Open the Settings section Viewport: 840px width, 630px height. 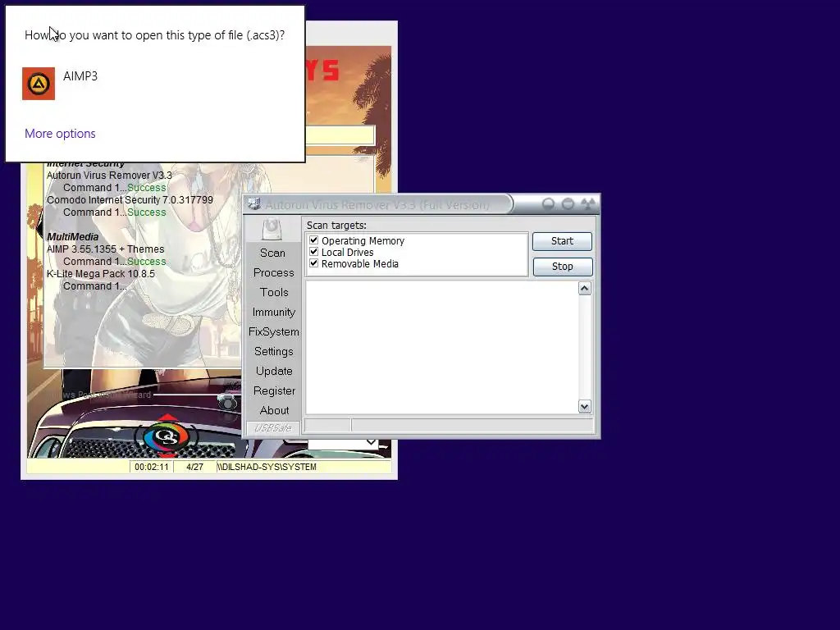point(274,351)
